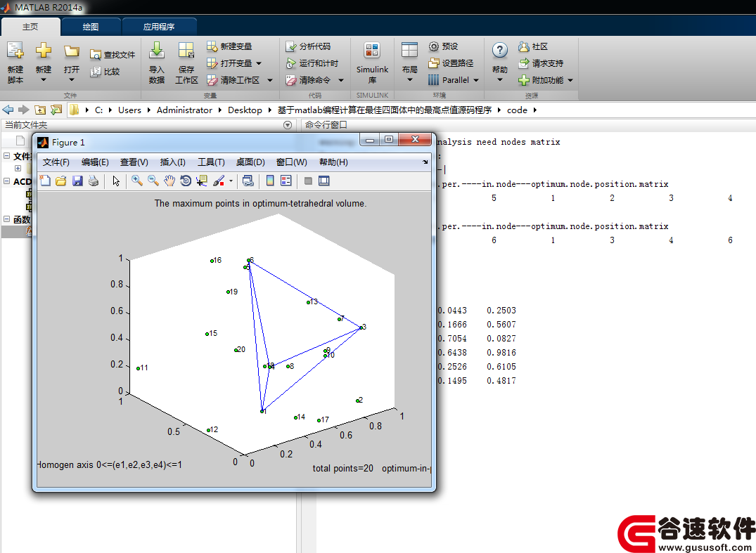Open the Help (帮助) button

[x=500, y=63]
